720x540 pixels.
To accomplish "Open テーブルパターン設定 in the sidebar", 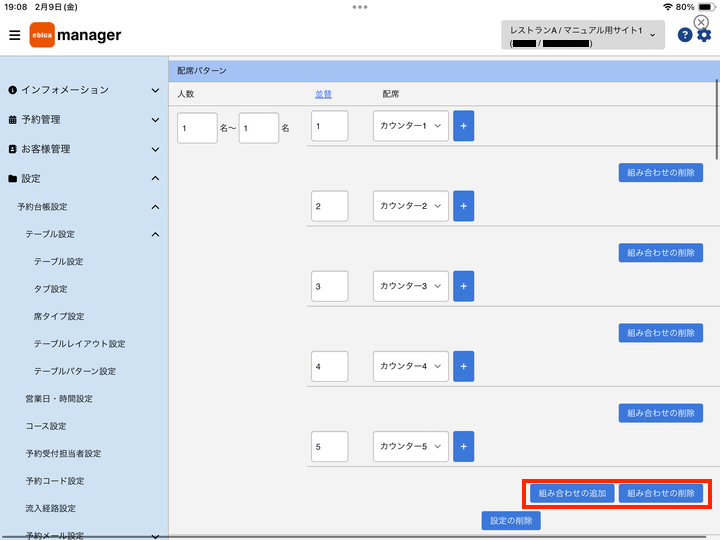I will (x=75, y=371).
